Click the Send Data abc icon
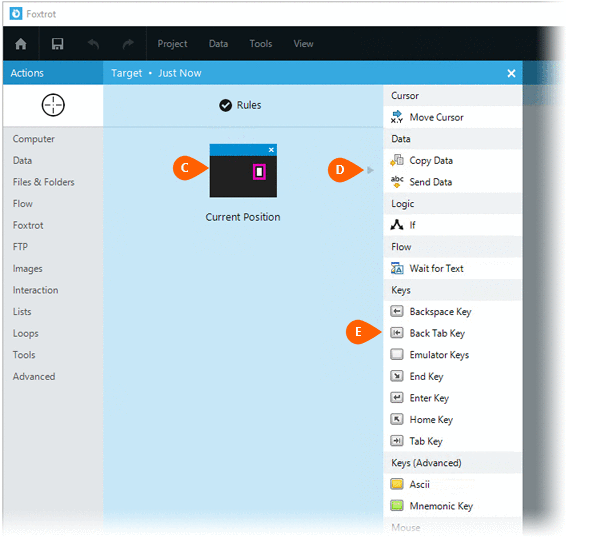The image size is (589, 557). click(397, 182)
